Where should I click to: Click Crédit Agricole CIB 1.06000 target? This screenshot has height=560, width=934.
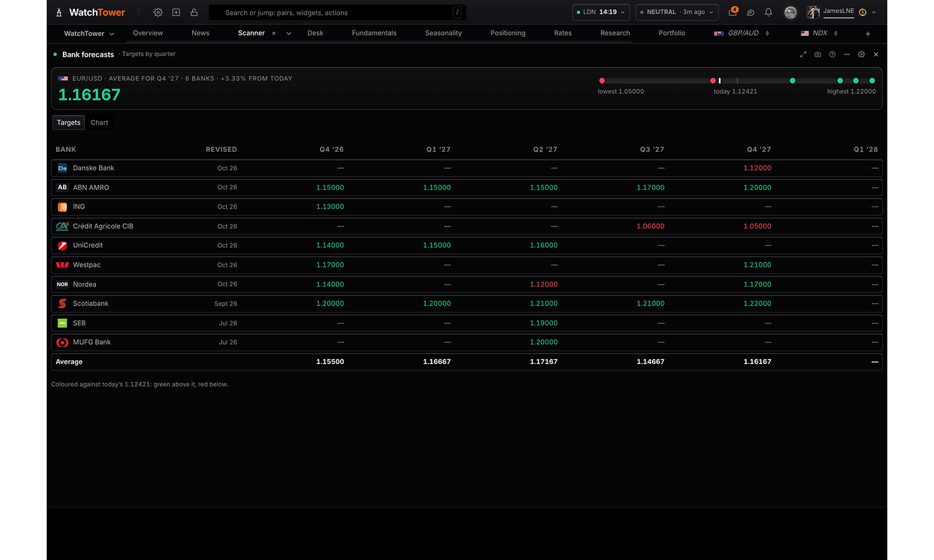tap(651, 226)
